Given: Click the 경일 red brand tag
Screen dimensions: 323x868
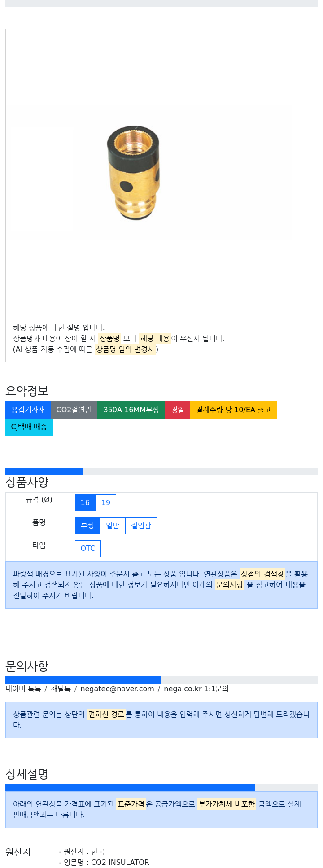Looking at the screenshot, I should [x=178, y=410].
